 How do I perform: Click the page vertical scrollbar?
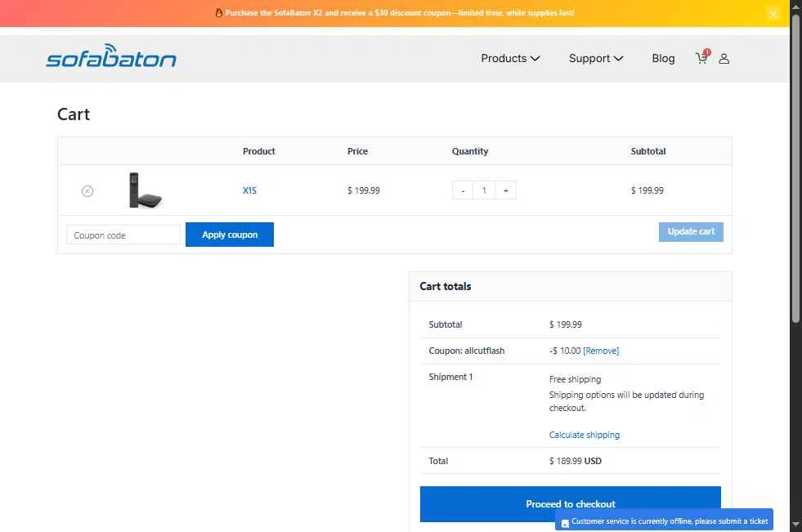coord(795,168)
